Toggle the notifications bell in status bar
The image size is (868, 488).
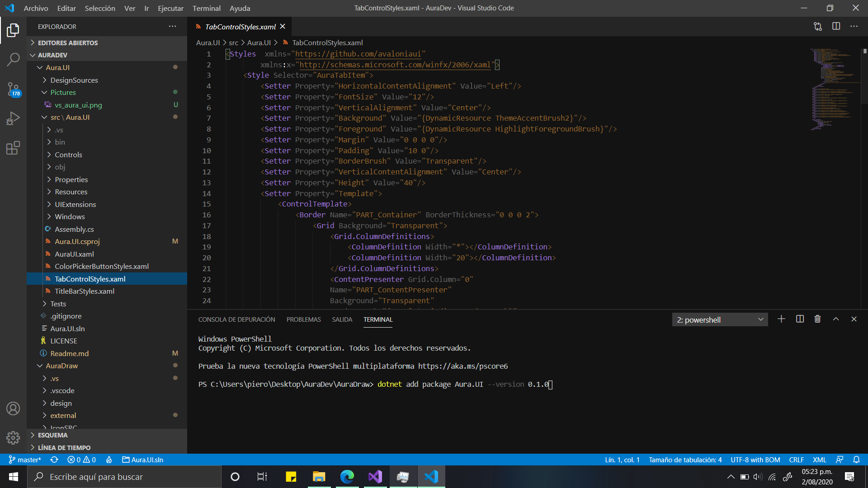[x=856, y=460]
